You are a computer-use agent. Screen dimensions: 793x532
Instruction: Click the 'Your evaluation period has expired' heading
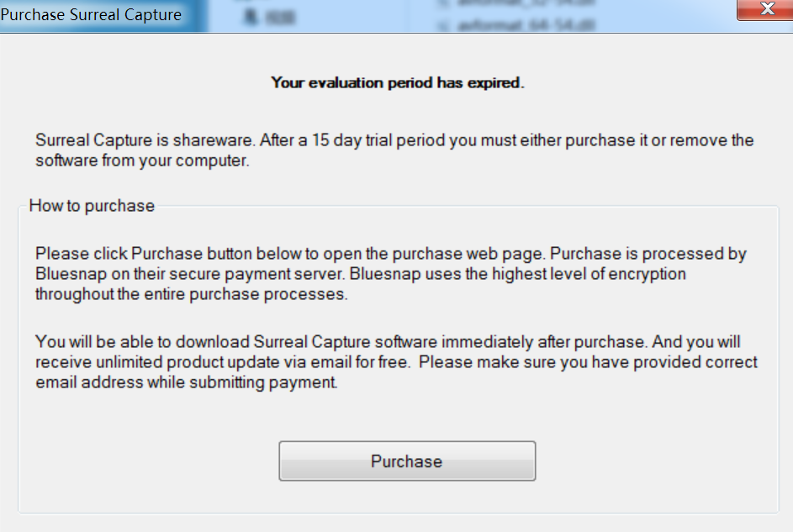pyautogui.click(x=397, y=82)
